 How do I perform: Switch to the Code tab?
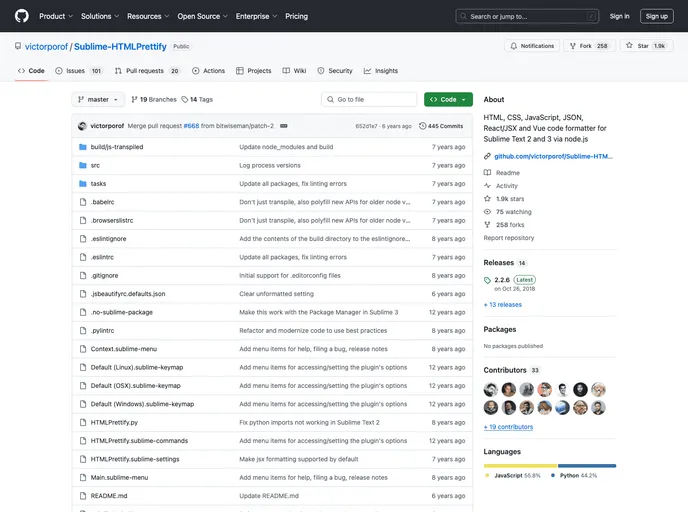click(x=31, y=71)
